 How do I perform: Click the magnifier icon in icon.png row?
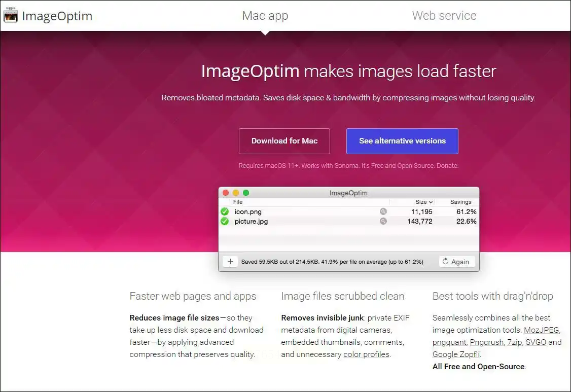[x=383, y=211]
